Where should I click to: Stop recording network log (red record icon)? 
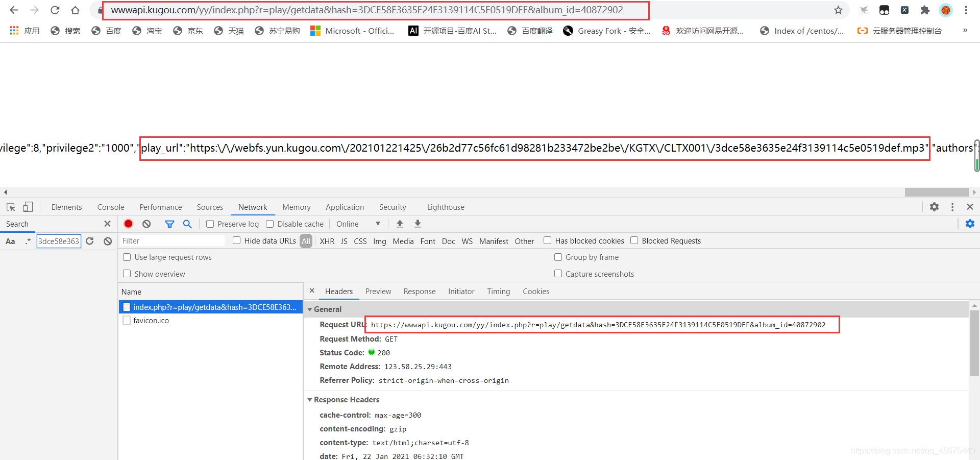point(128,224)
